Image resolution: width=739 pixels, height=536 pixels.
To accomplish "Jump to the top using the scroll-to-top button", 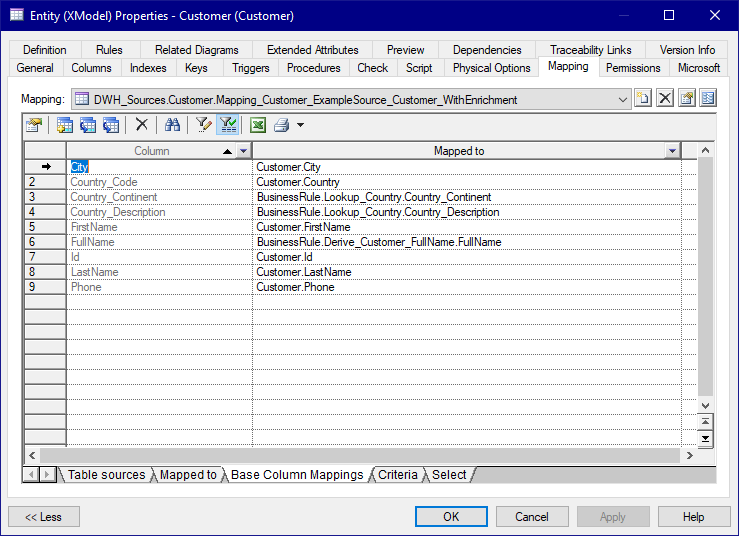I will [x=705, y=421].
